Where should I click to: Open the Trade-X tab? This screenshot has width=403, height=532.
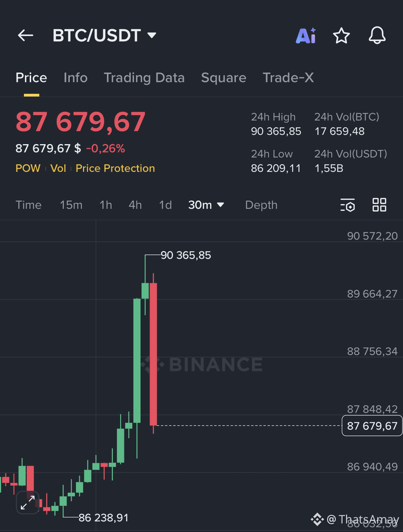coord(288,77)
